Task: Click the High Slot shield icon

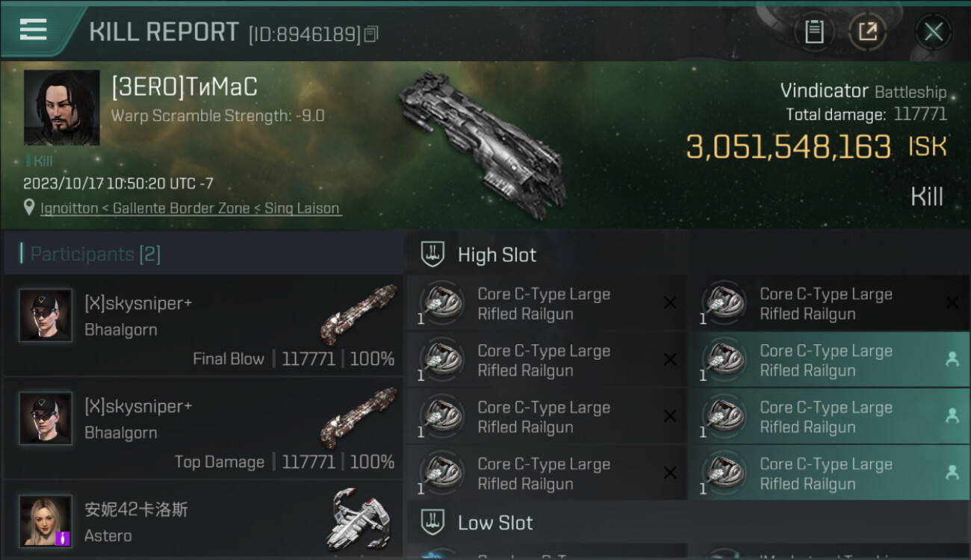Action: point(432,255)
